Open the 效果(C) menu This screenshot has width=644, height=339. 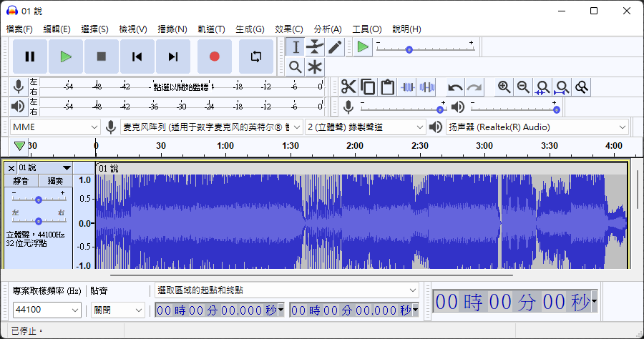click(x=289, y=29)
